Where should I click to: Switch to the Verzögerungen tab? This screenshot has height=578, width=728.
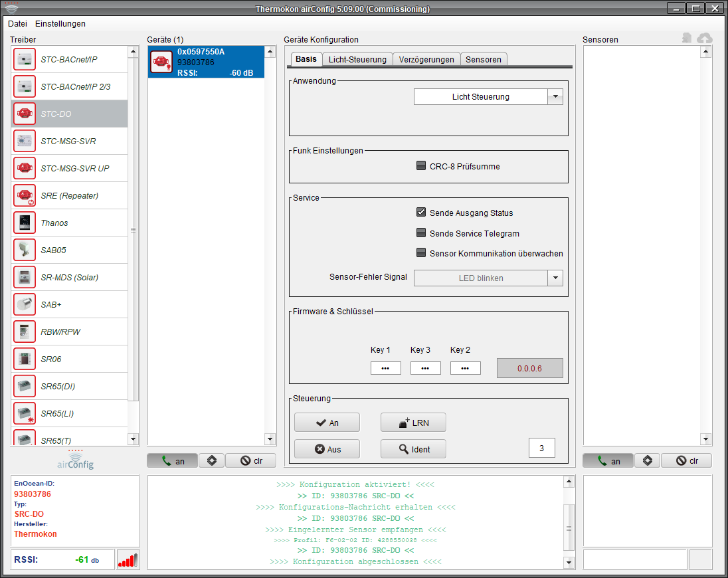pyautogui.click(x=426, y=59)
